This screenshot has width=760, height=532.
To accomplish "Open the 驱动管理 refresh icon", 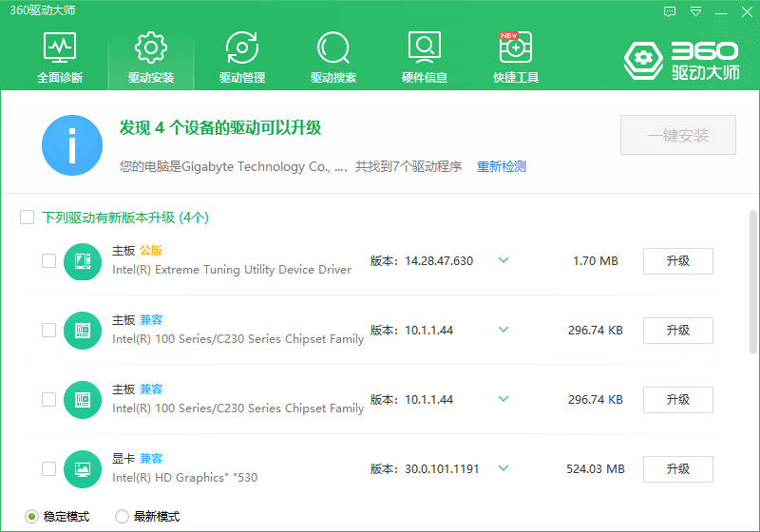I will (242, 47).
